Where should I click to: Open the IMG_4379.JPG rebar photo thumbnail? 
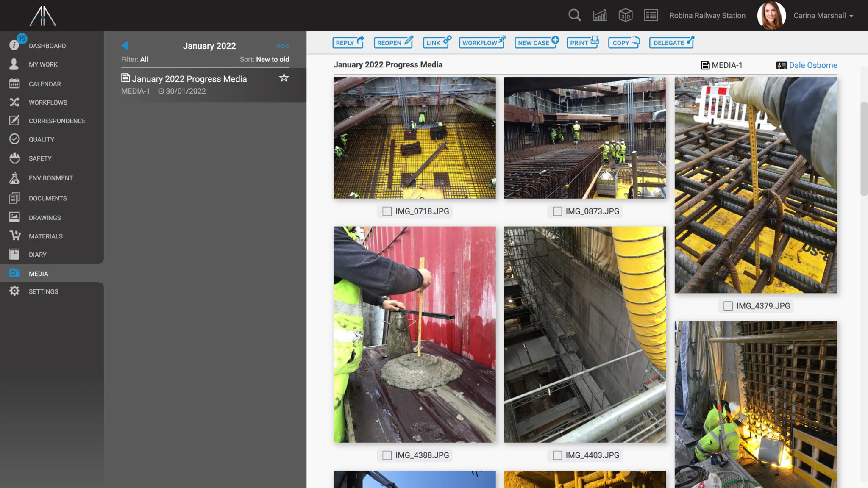coord(756,185)
